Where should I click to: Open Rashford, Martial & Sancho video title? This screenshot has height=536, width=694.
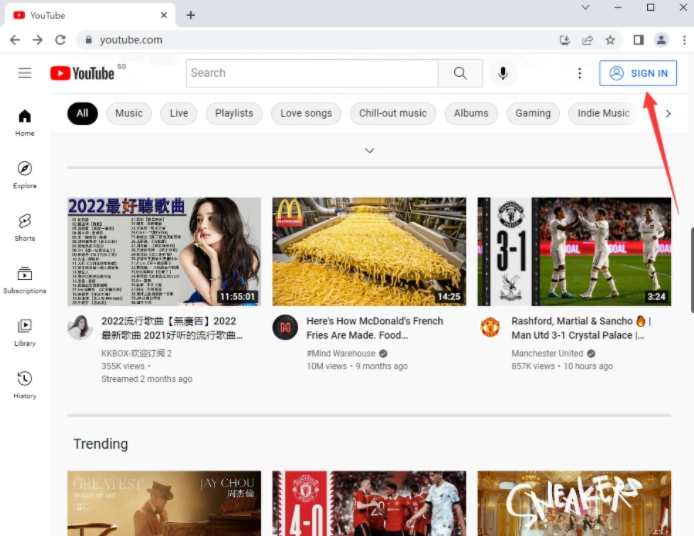(581, 328)
